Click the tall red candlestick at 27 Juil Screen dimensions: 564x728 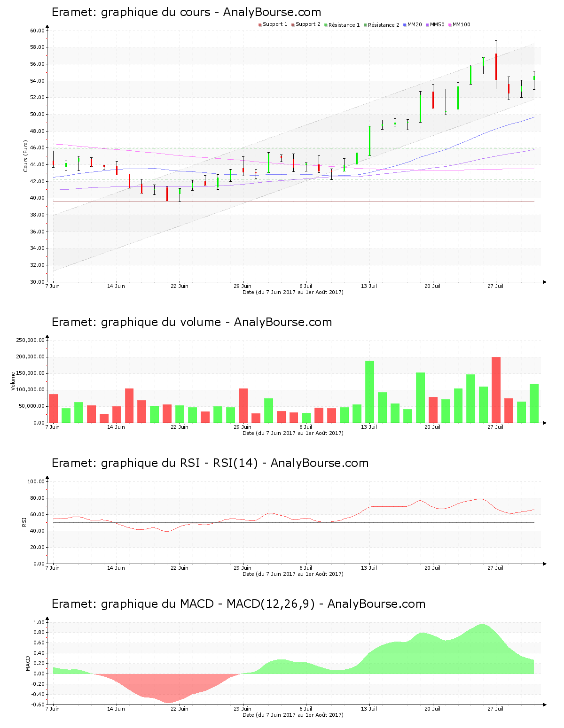pos(496,66)
